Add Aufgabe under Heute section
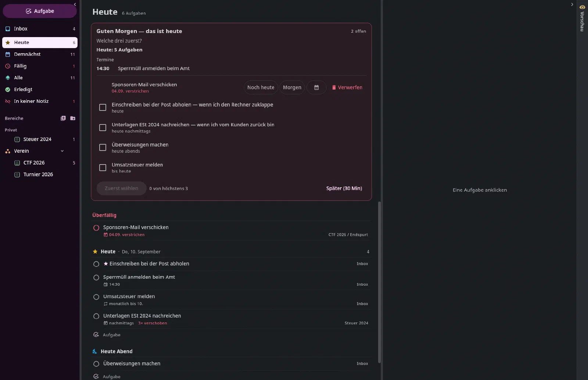Image resolution: width=588 pixels, height=380 pixels. tap(107, 335)
